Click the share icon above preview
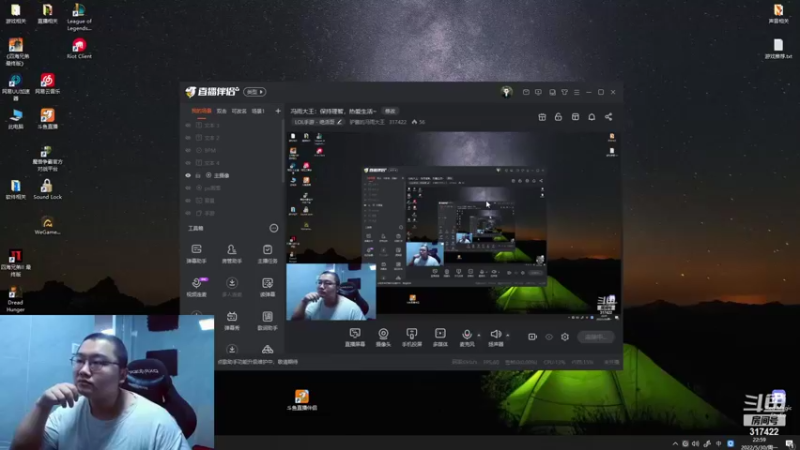The height and width of the screenshot is (450, 800). pyautogui.click(x=609, y=117)
